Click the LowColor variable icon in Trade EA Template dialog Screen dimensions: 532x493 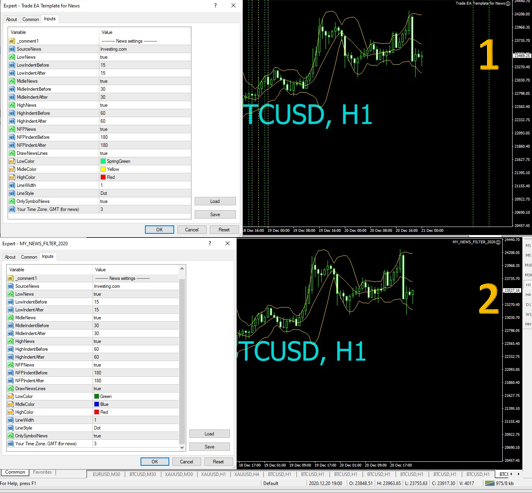(12, 161)
